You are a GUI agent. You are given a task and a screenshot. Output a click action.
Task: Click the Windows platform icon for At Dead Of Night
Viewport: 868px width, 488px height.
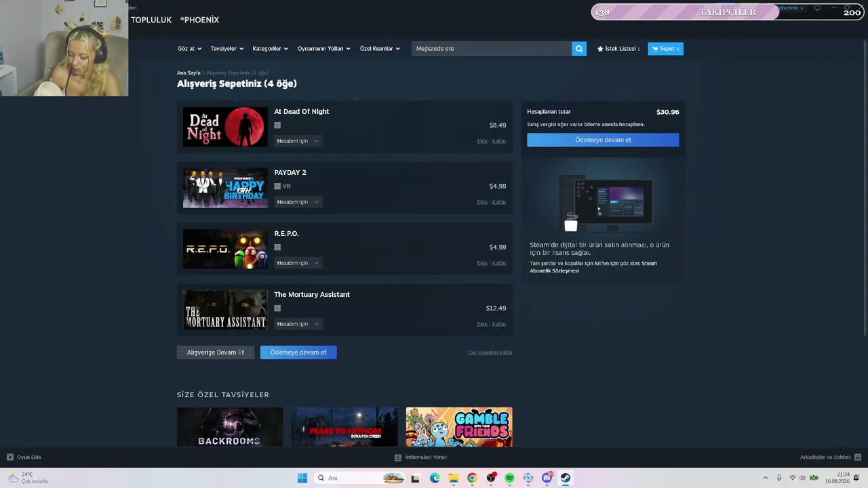tap(277, 125)
